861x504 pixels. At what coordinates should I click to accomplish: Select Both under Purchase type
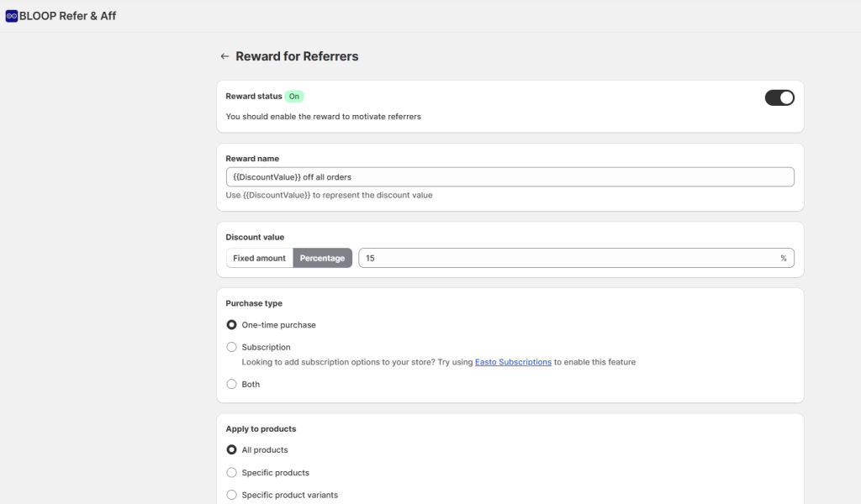click(232, 384)
